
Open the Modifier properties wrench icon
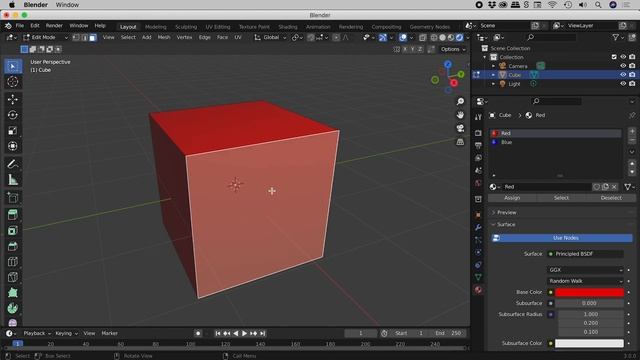478,227
